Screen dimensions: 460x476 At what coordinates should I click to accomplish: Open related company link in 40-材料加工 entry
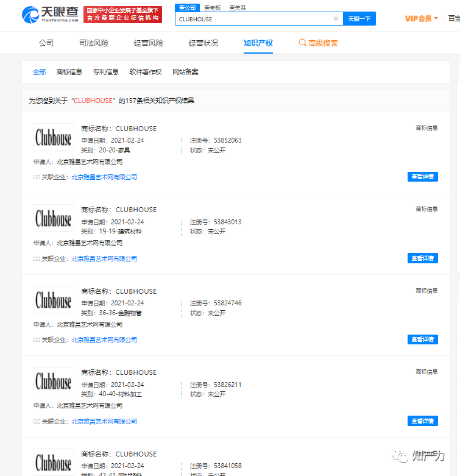(104, 421)
